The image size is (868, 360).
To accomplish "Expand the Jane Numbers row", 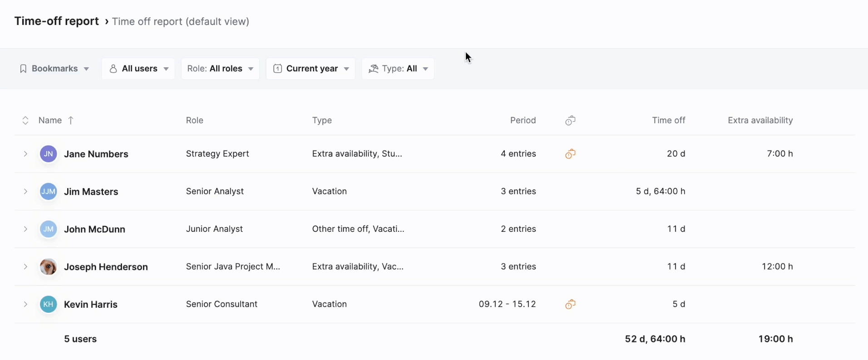I will click(x=25, y=154).
